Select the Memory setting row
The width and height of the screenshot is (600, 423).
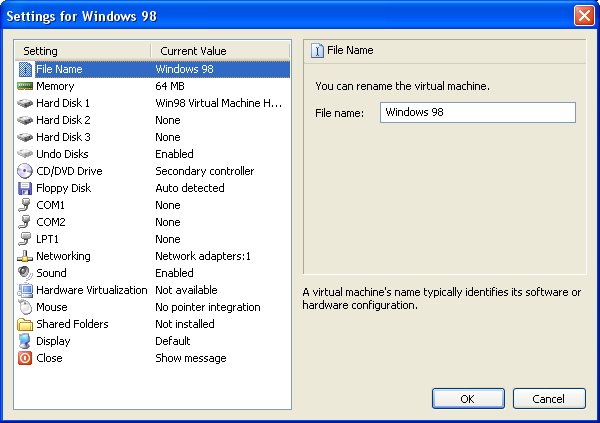(x=152, y=86)
